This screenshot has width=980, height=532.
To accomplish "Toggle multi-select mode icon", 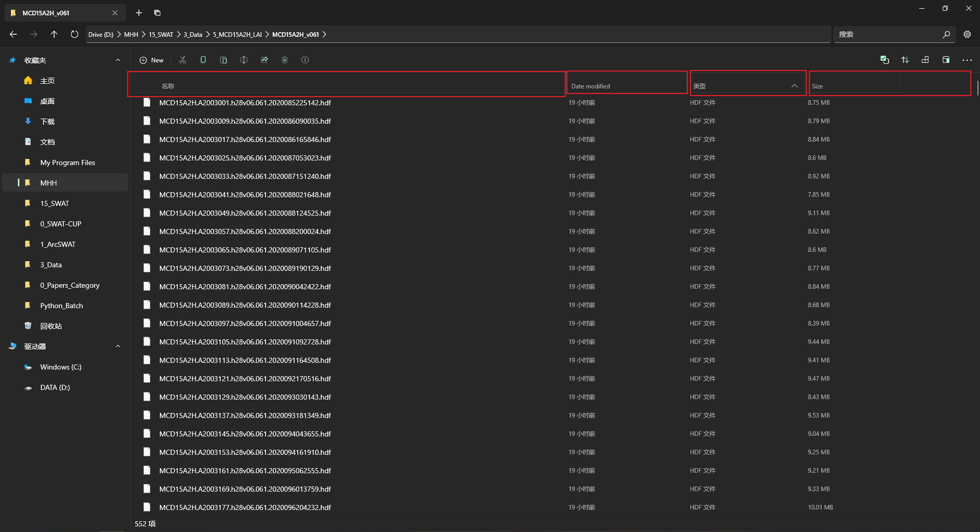I will (x=884, y=60).
